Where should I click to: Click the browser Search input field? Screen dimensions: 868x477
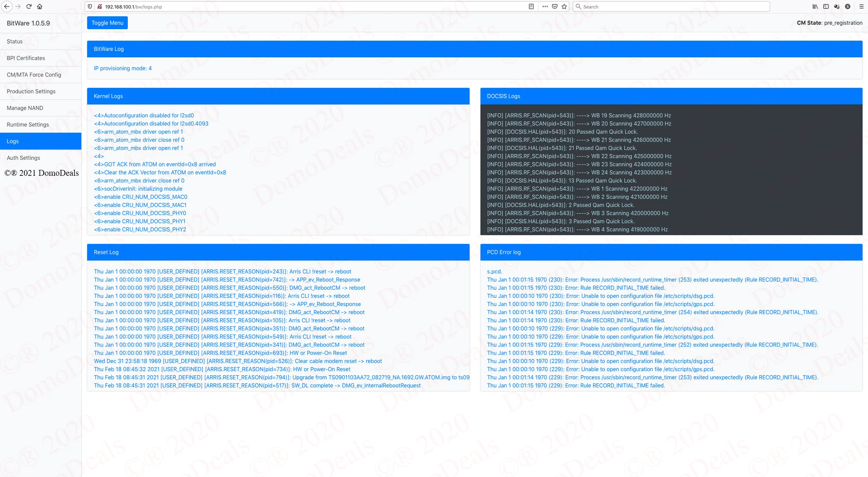pyautogui.click(x=671, y=7)
